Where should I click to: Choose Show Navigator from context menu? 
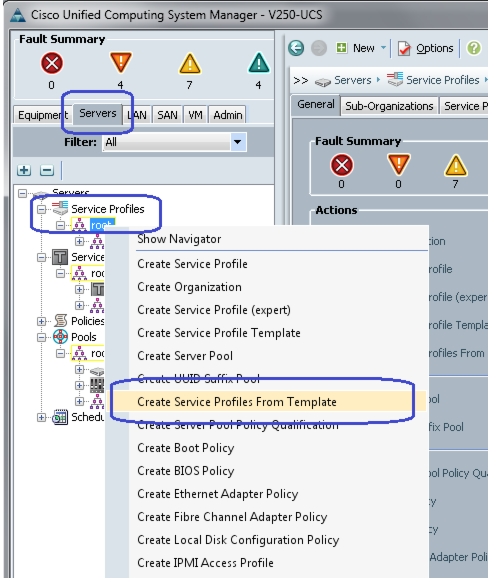click(x=179, y=239)
